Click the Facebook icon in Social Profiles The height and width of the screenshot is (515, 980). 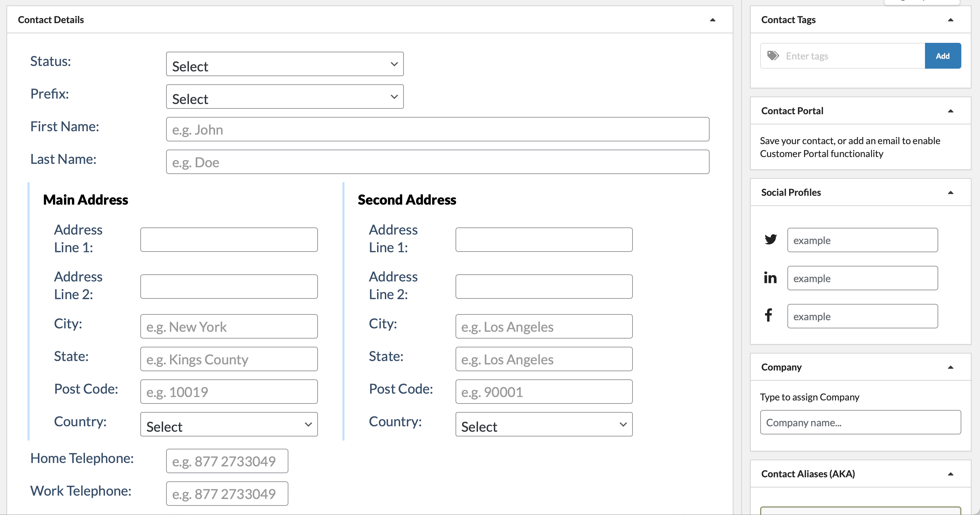769,315
